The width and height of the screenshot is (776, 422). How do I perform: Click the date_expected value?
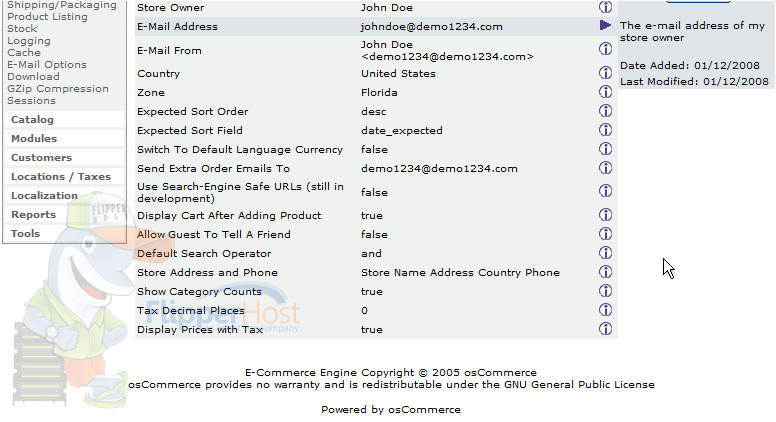tap(402, 131)
